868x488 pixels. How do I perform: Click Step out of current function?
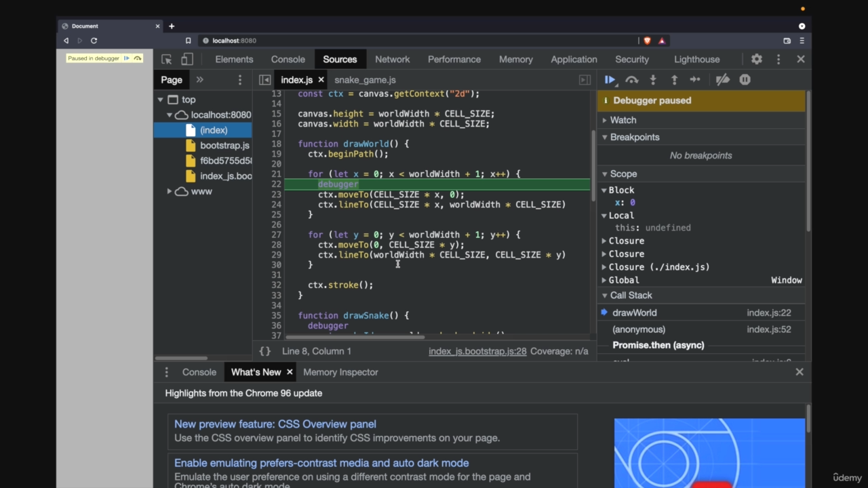click(x=674, y=80)
